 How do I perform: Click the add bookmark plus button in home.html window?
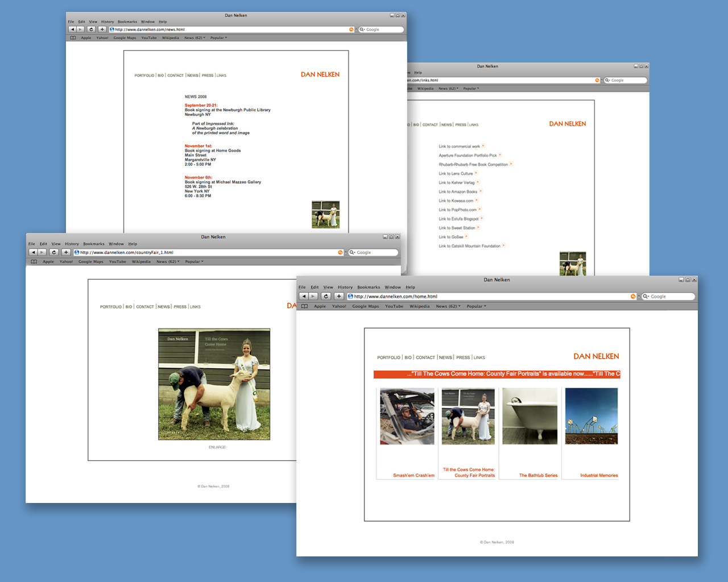pyautogui.click(x=338, y=296)
